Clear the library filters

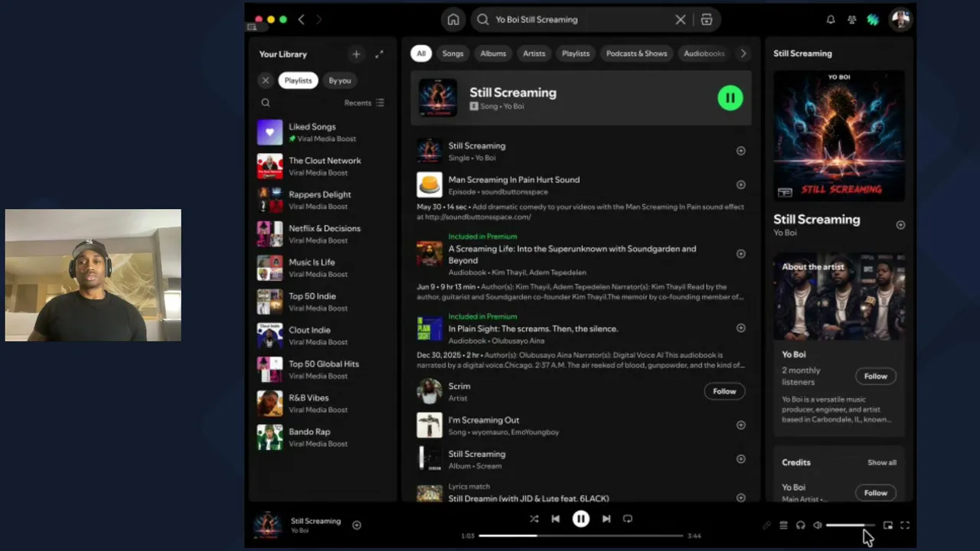266,80
